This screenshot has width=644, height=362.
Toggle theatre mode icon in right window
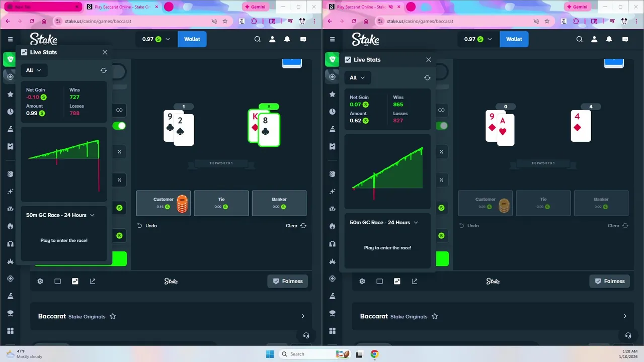pyautogui.click(x=380, y=282)
